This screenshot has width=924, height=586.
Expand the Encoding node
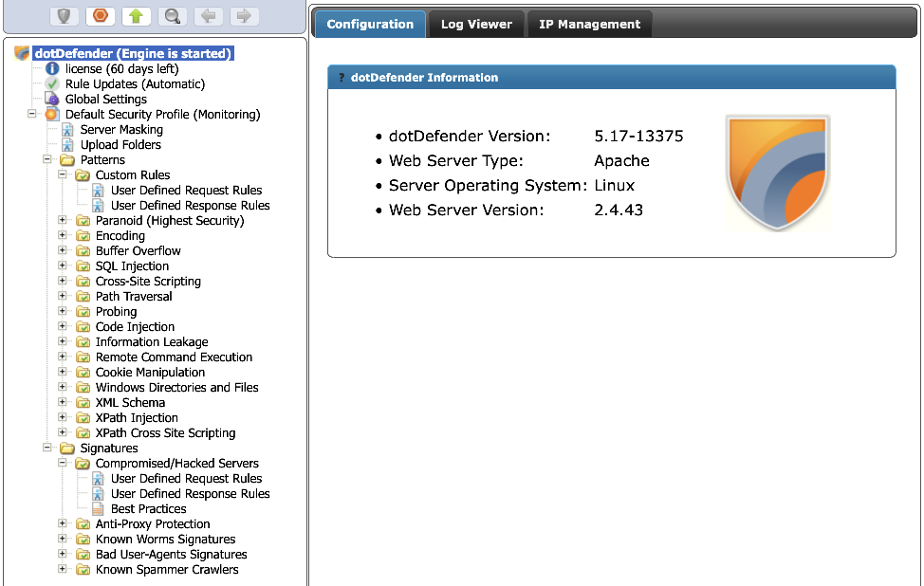pyautogui.click(x=62, y=235)
